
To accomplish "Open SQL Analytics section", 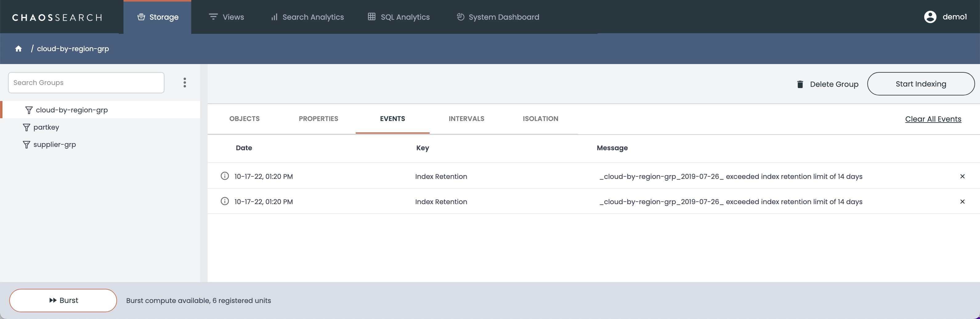I will (399, 17).
